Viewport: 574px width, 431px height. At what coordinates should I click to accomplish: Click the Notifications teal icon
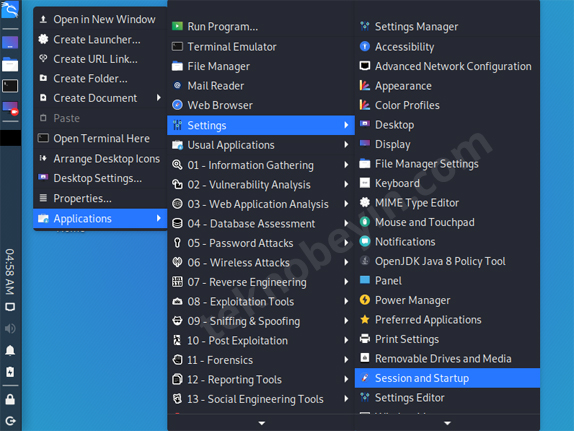coord(365,241)
